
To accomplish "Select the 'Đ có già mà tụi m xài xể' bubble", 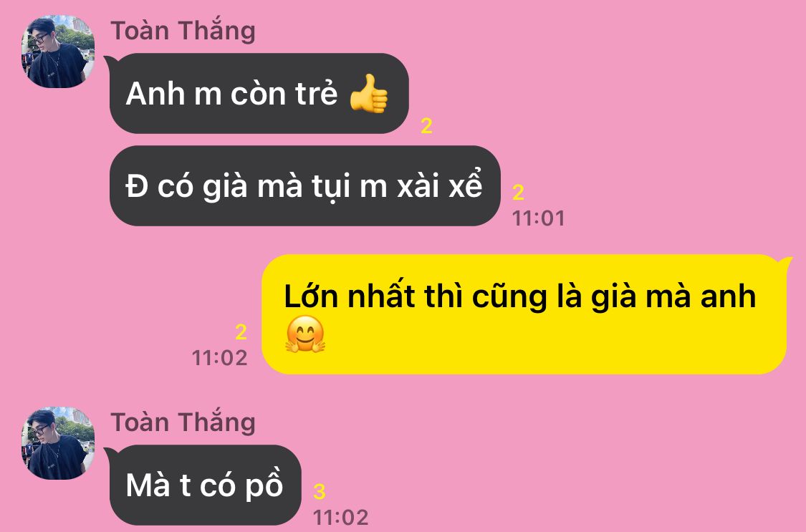I will (x=304, y=186).
